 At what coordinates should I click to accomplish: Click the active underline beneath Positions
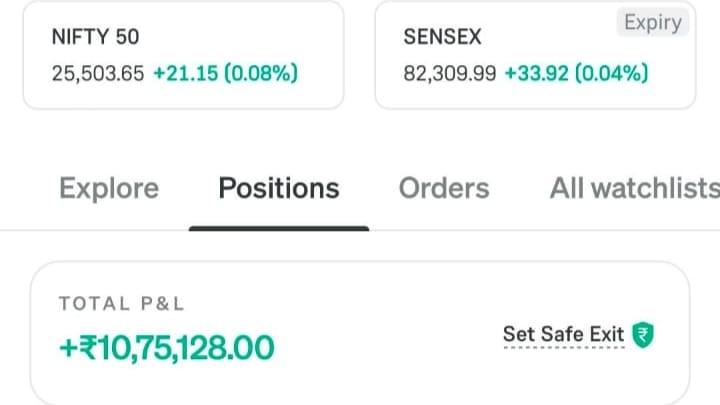(x=279, y=228)
